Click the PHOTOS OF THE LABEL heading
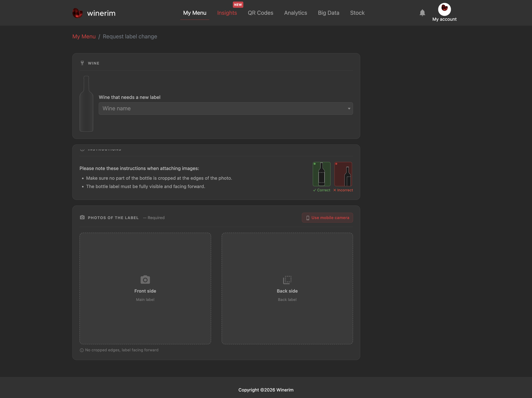 113,218
